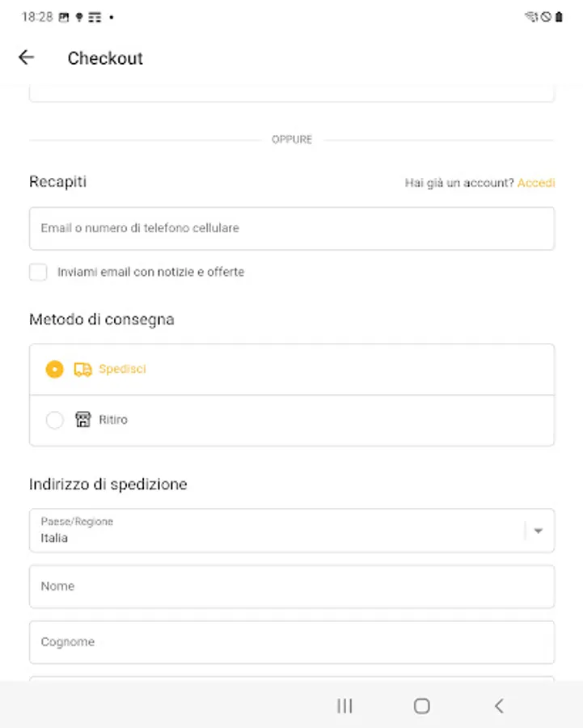This screenshot has width=583, height=728.
Task: Tap the battery icon in status bar
Action: pos(559,16)
